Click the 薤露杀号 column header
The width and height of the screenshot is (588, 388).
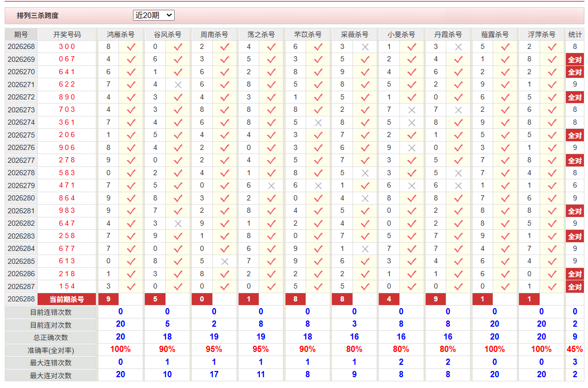click(x=495, y=35)
